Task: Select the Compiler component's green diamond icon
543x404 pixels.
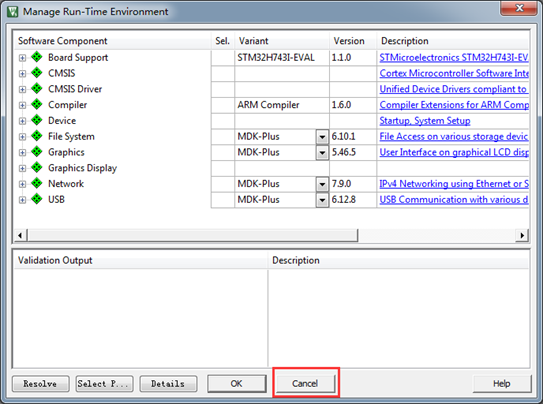Action: [x=37, y=105]
